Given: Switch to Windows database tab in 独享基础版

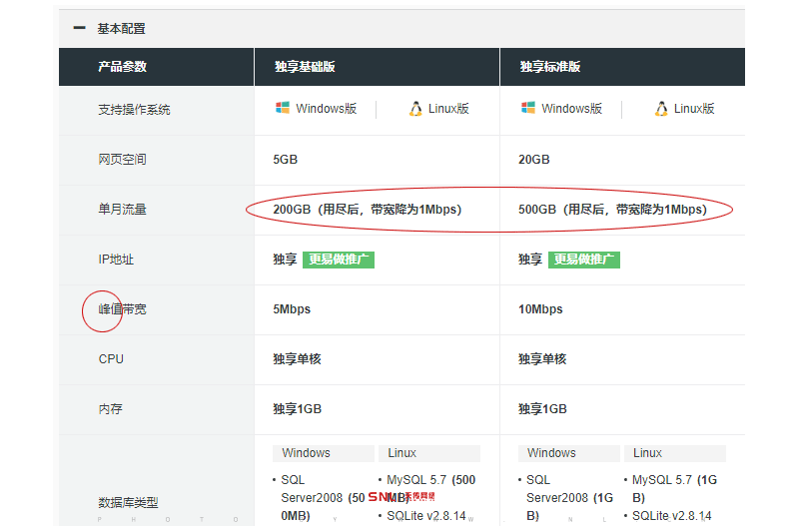Looking at the screenshot, I should click(x=324, y=453).
